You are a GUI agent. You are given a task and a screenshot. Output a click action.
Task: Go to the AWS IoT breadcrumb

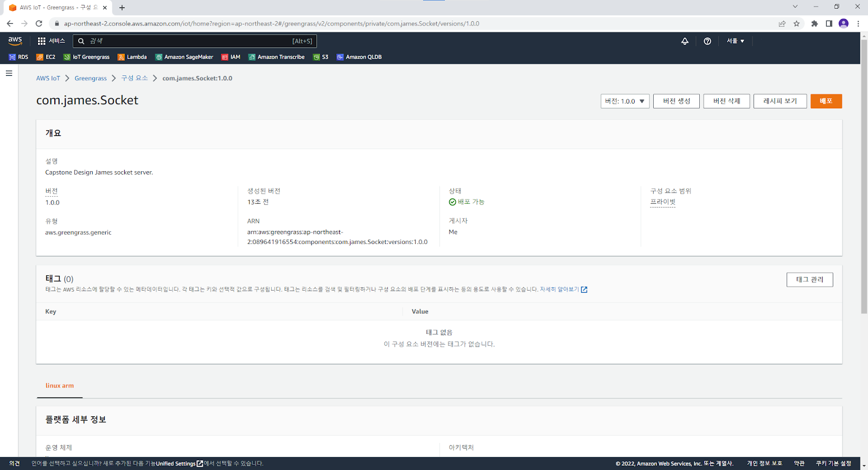click(48, 79)
